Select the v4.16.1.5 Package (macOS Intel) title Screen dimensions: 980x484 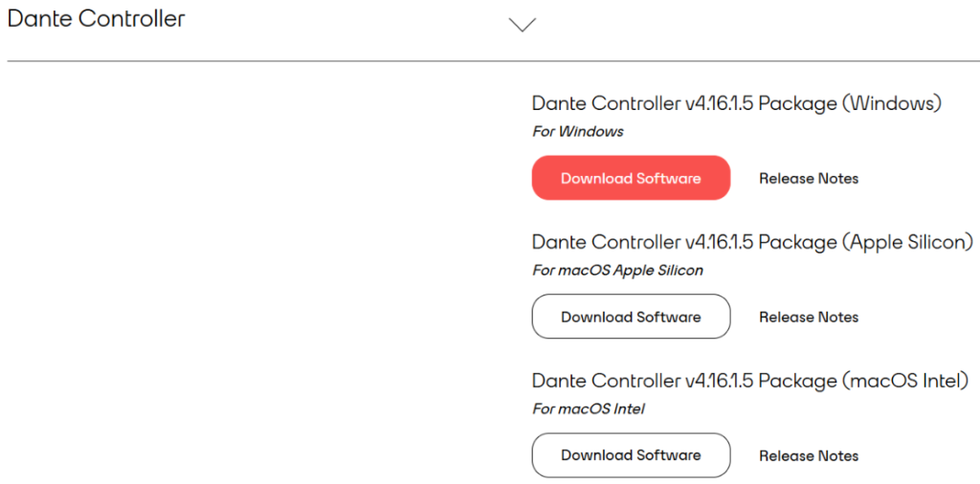(x=750, y=381)
